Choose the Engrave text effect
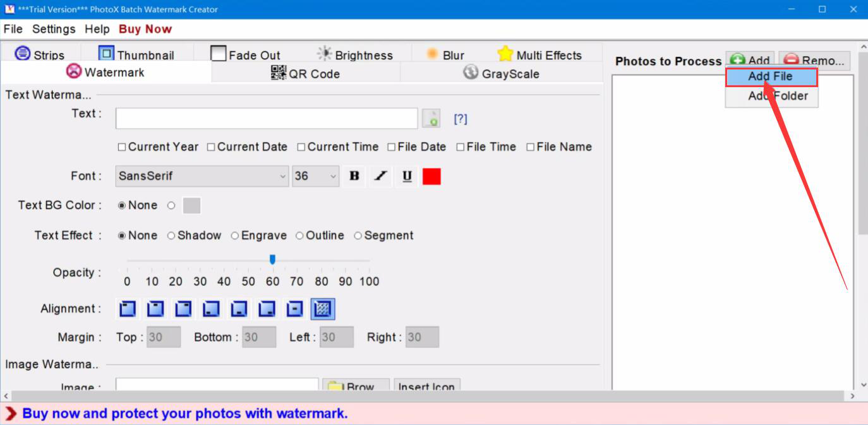This screenshot has height=425, width=868. coord(235,236)
